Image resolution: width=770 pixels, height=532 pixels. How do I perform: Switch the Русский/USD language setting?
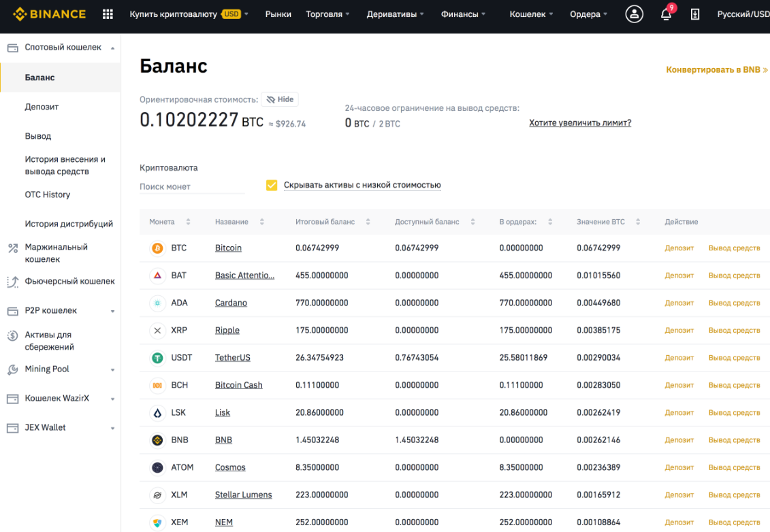743,14
